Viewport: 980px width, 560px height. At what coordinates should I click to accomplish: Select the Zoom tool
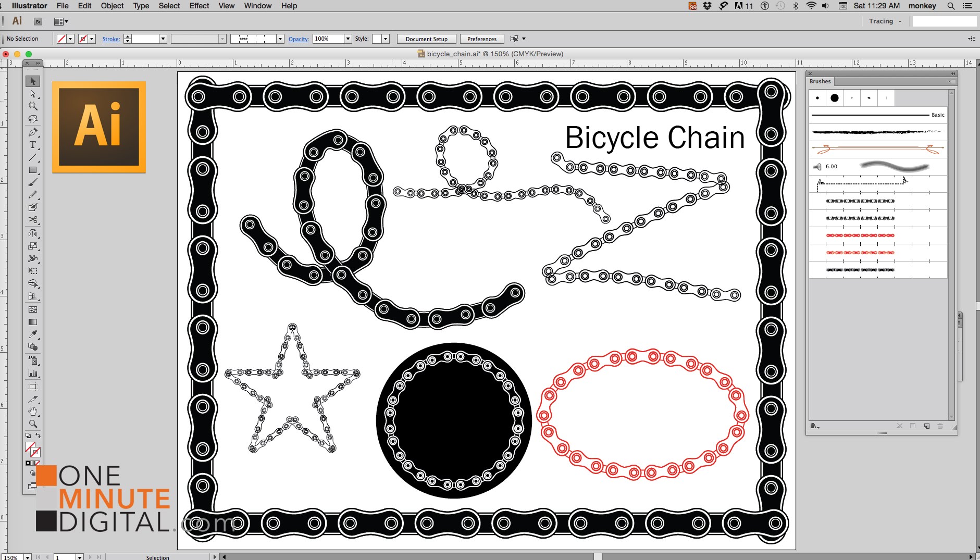[33, 424]
